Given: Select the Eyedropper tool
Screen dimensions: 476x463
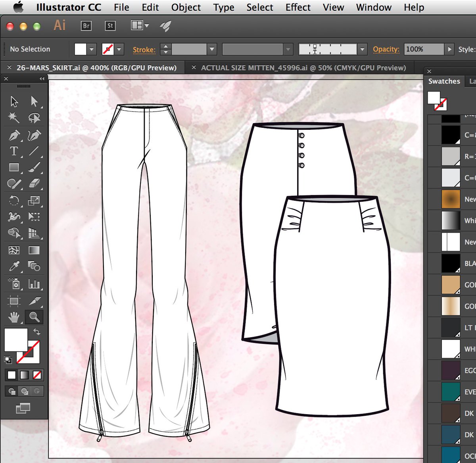Looking at the screenshot, I should [14, 266].
